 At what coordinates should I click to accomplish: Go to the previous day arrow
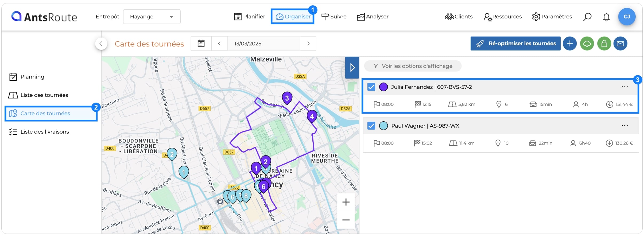pos(219,43)
